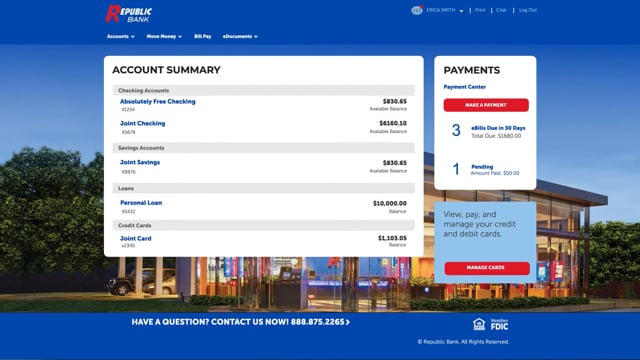Image resolution: width=640 pixels, height=360 pixels.
Task: Expand the Erica Smith user dropdown
Action: (x=444, y=11)
